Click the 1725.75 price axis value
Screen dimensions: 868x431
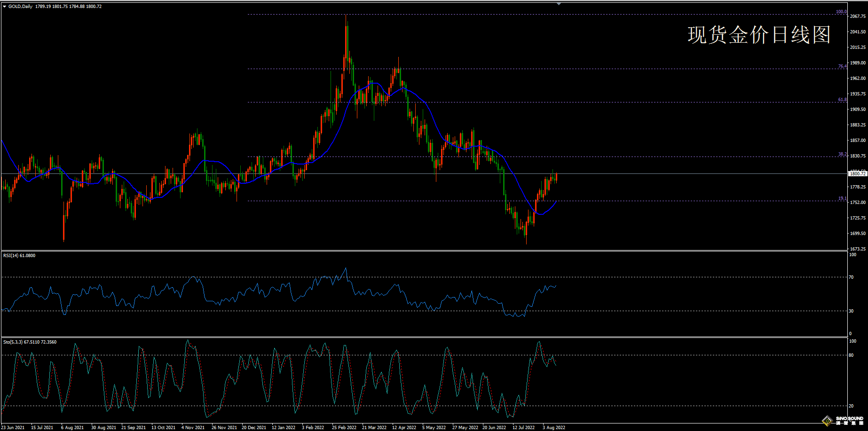pyautogui.click(x=858, y=218)
